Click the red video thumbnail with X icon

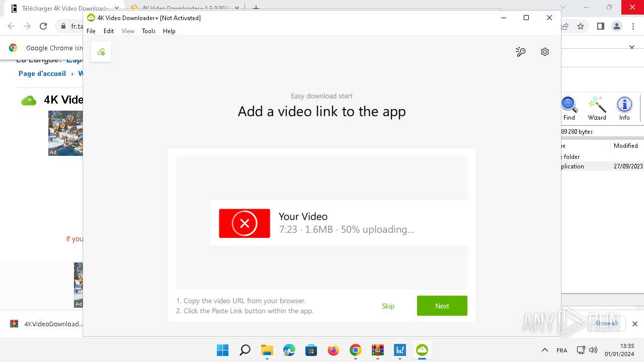click(245, 223)
